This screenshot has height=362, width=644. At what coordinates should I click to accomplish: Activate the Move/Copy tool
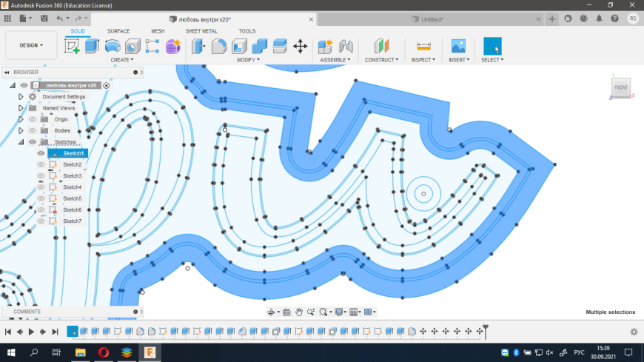pos(301,47)
